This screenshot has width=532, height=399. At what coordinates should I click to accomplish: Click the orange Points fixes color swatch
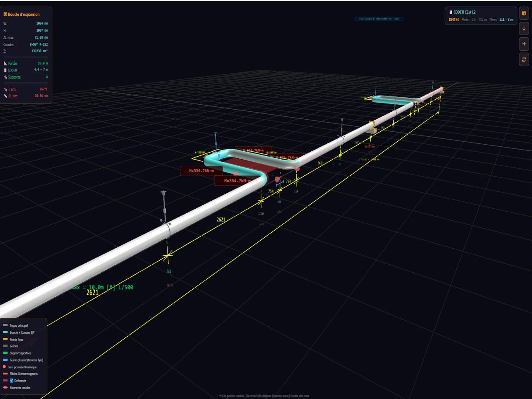click(x=5, y=339)
